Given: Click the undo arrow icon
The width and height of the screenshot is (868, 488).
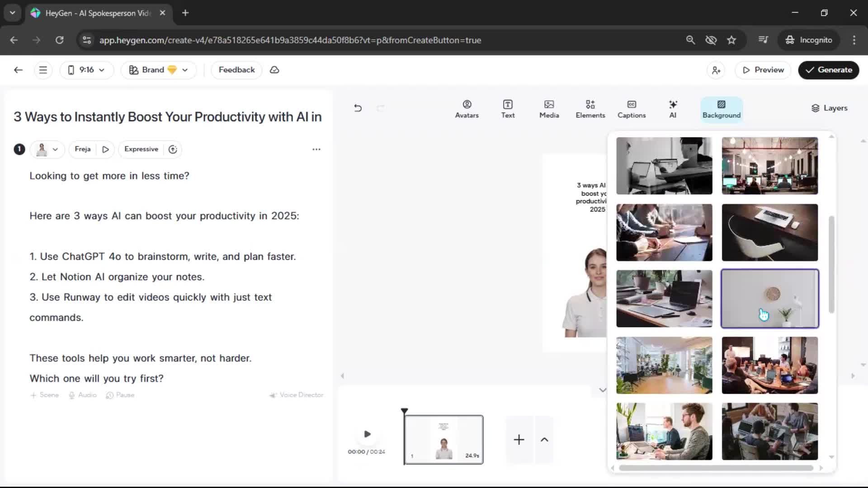Looking at the screenshot, I should pos(358,108).
